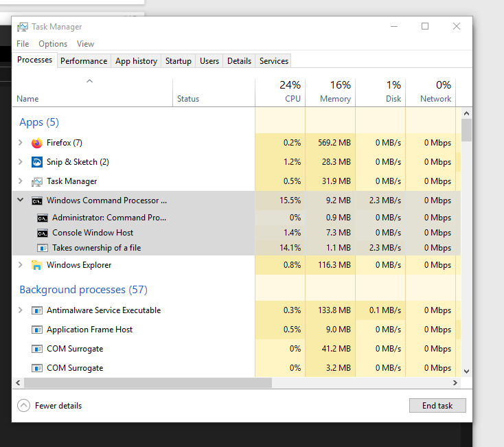Select the Application Frame Host row

point(237,330)
